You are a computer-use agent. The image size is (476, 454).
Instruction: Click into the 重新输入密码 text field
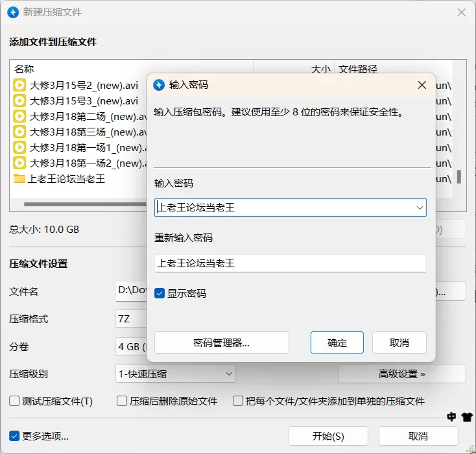pyautogui.click(x=290, y=263)
